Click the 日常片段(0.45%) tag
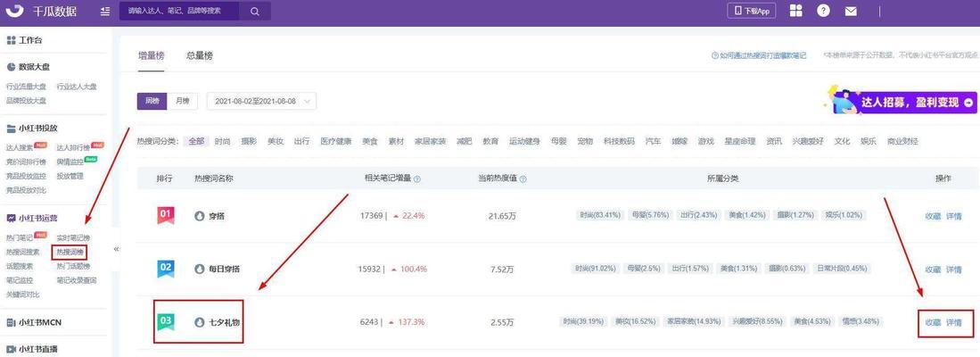 point(842,269)
